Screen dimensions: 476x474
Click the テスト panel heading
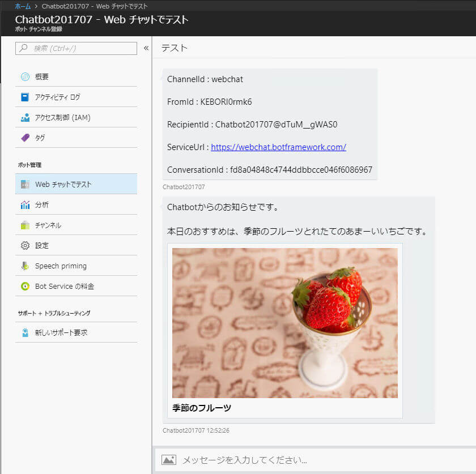[x=175, y=48]
